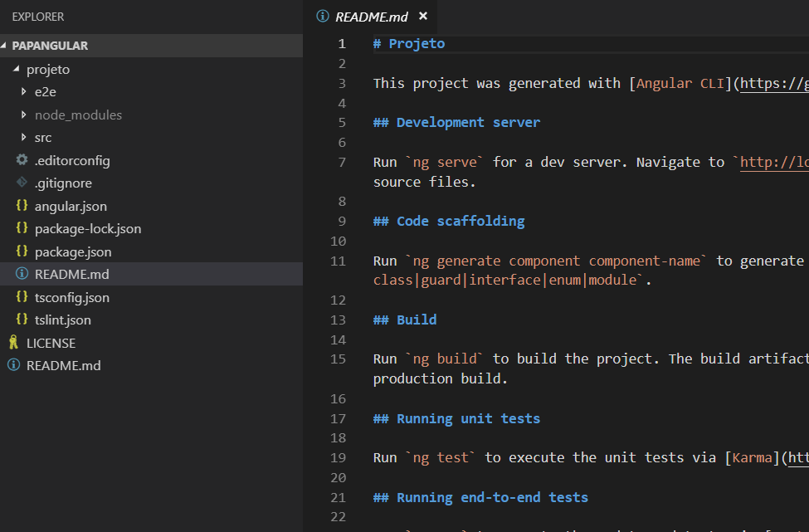Collapse the projeto folder arrow
Image resolution: width=809 pixels, height=532 pixels.
point(16,69)
